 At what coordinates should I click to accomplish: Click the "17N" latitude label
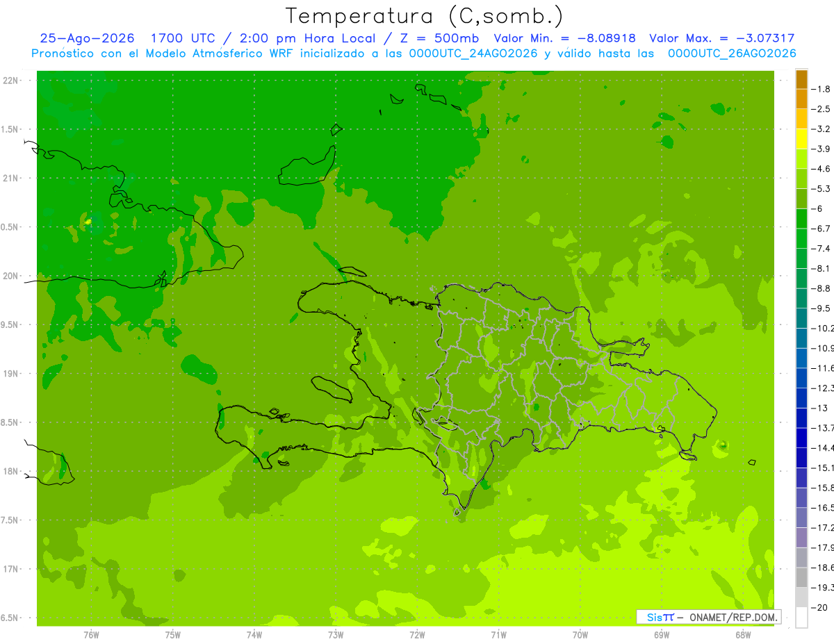click(11, 569)
